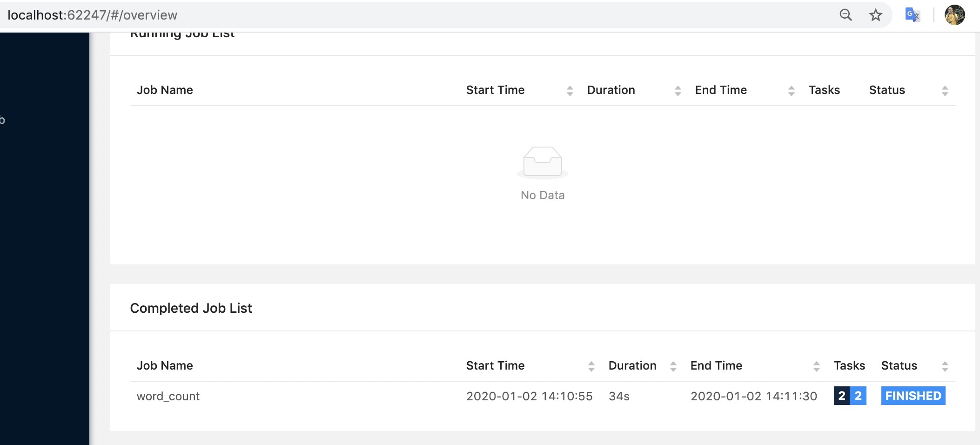
Task: Sort running jobs by Status
Action: click(x=945, y=90)
